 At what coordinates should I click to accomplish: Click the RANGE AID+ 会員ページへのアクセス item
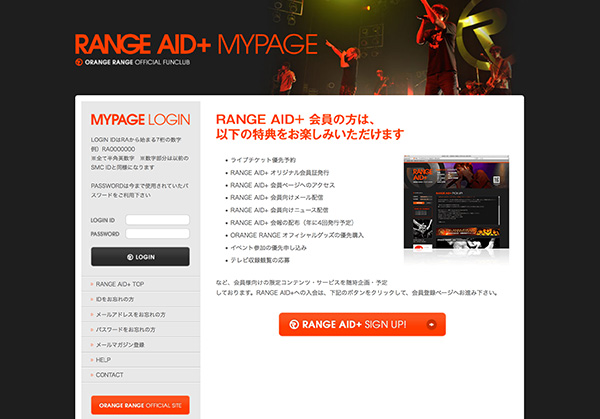pyautogui.click(x=282, y=185)
